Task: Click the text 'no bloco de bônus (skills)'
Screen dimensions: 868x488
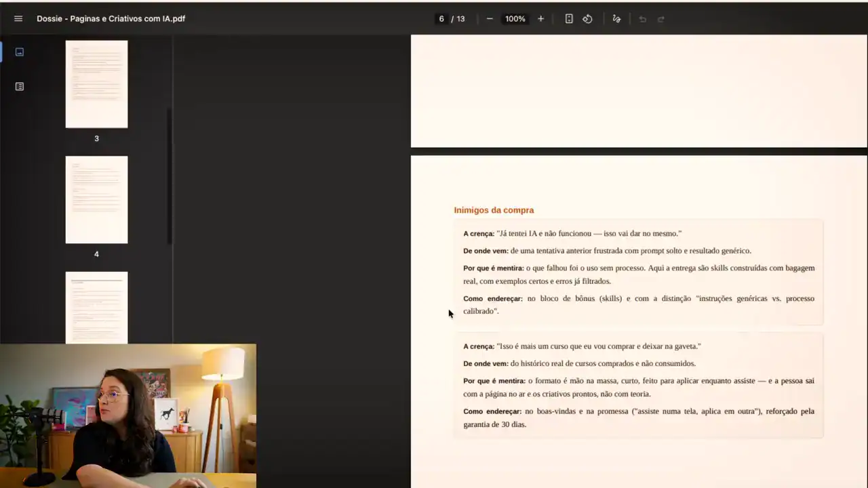Action: tap(575, 299)
